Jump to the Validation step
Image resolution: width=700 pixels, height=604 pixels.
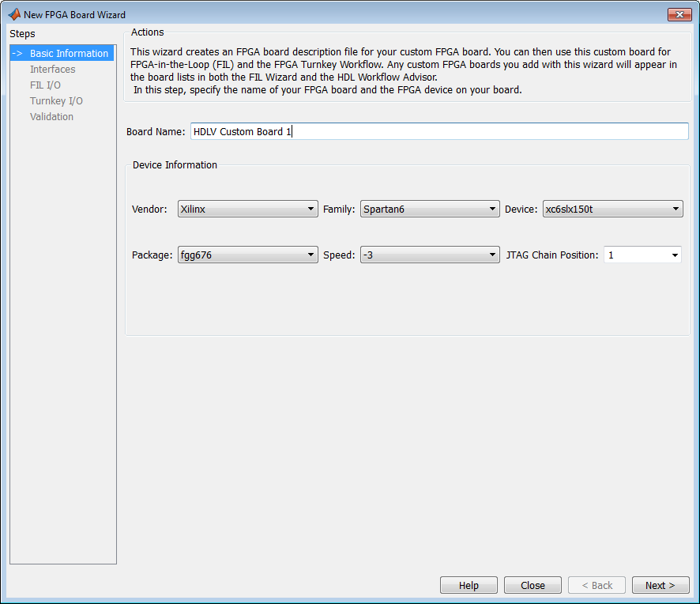click(51, 116)
